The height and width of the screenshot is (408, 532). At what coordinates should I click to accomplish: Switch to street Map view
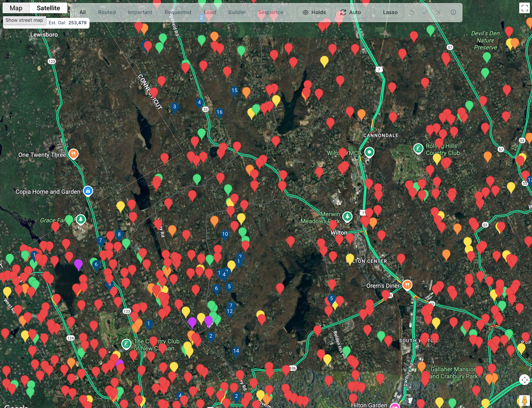(16, 8)
